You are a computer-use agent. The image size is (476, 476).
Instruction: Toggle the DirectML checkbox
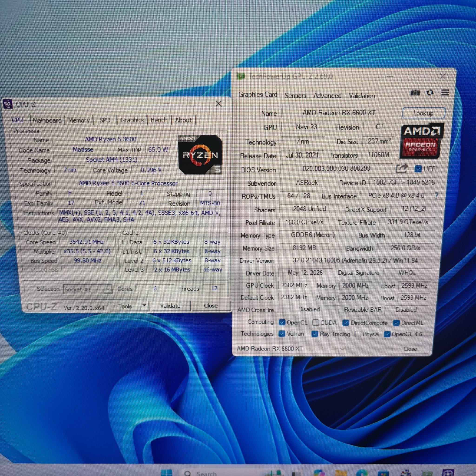point(396,323)
